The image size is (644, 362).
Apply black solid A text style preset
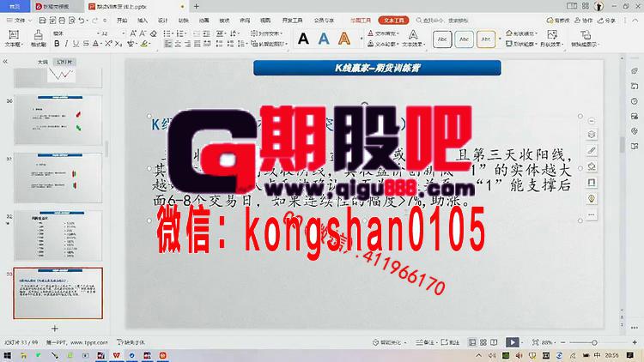coord(303,39)
